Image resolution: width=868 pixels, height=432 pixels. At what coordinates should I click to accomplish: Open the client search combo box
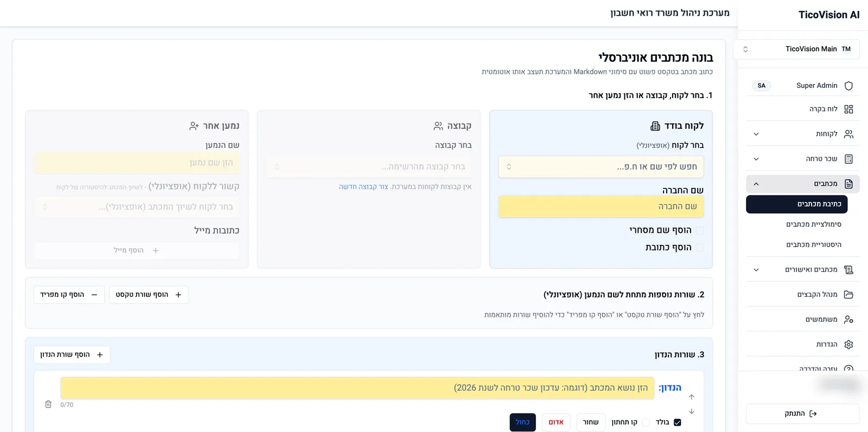pyautogui.click(x=601, y=167)
